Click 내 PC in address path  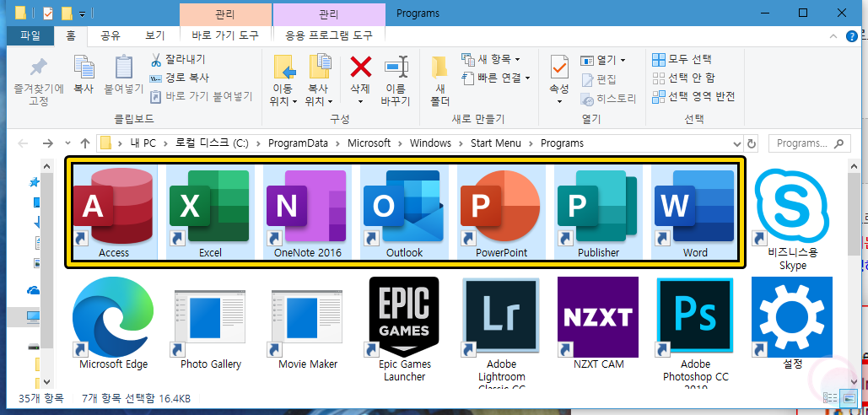click(x=143, y=144)
